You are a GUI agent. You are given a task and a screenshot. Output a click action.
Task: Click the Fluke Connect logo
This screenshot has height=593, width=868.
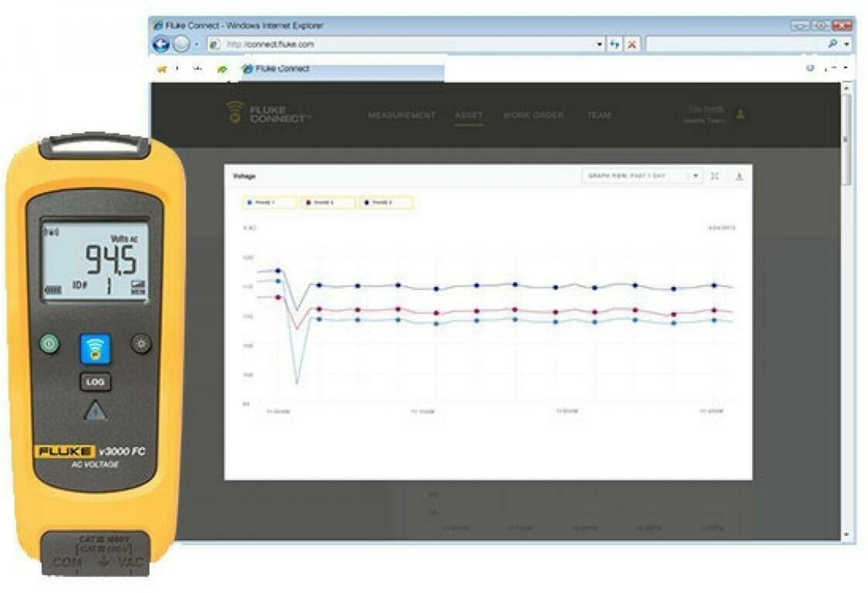(x=268, y=112)
